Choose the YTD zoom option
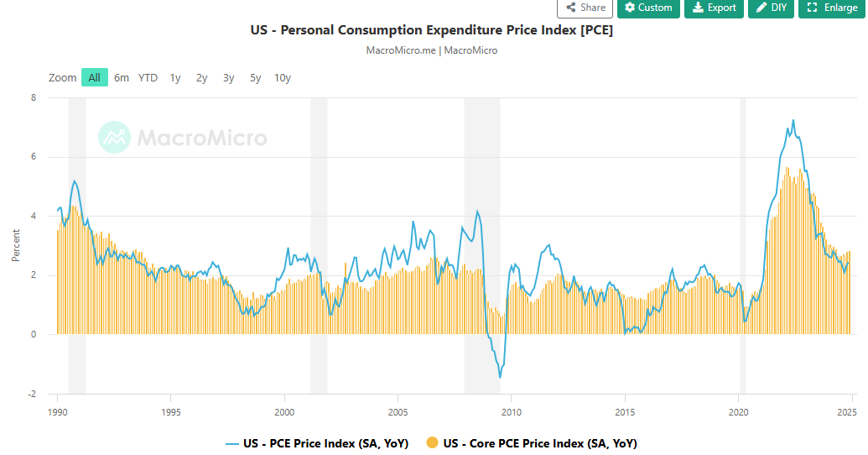Screen dimensions: 868x455 (148, 78)
